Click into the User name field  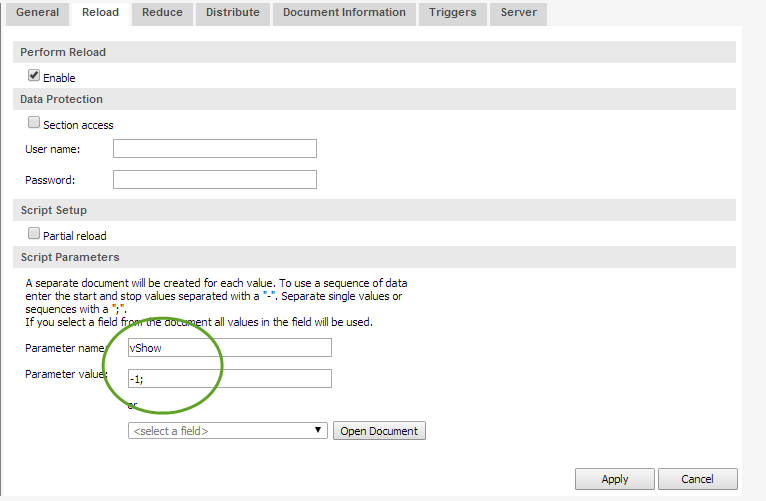pos(215,149)
